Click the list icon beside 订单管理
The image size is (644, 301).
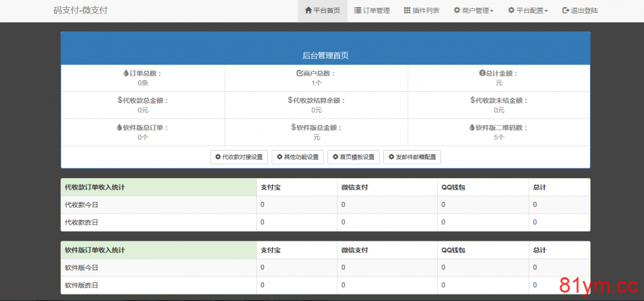[357, 10]
